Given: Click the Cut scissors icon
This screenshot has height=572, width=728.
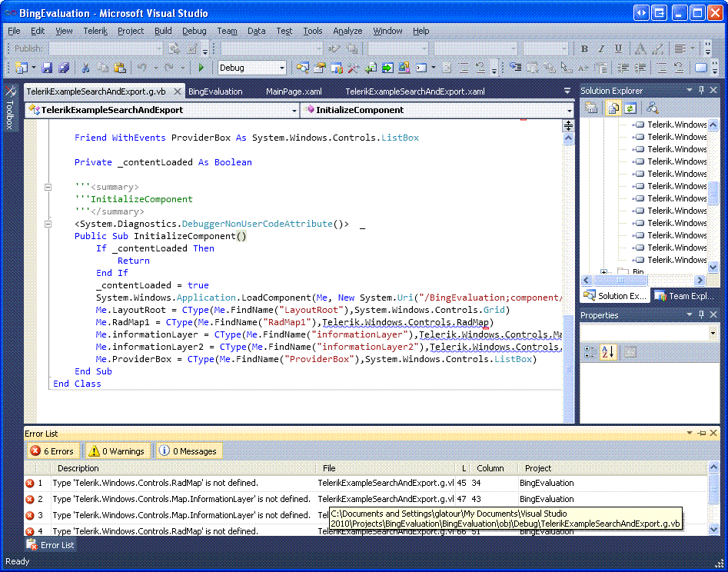Looking at the screenshot, I should point(85,68).
